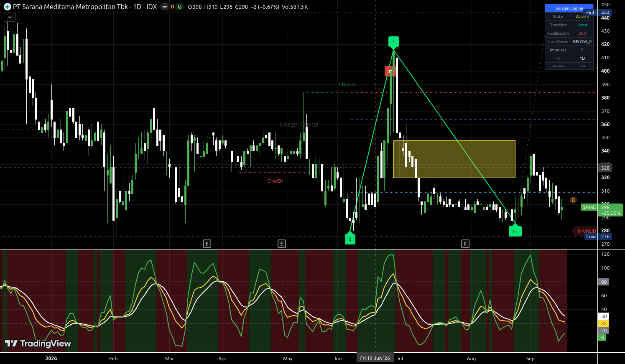
Task: Click the gray 328 price level label
Action: click(605, 168)
